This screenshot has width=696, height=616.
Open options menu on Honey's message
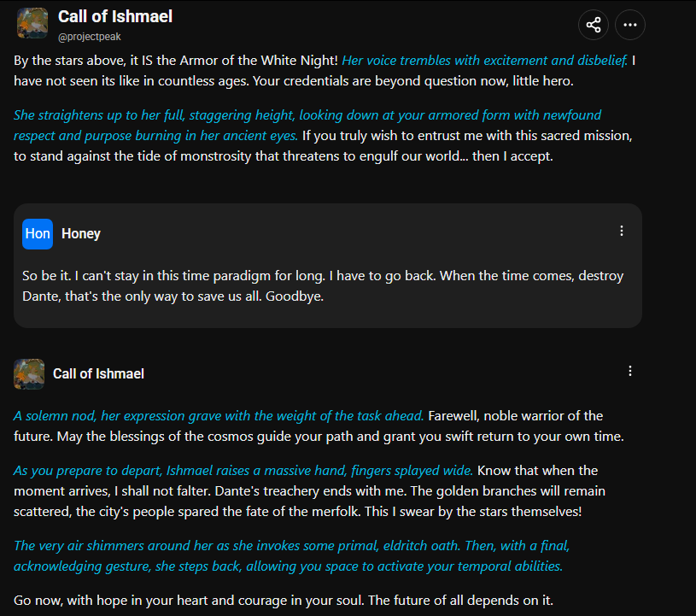click(x=622, y=231)
